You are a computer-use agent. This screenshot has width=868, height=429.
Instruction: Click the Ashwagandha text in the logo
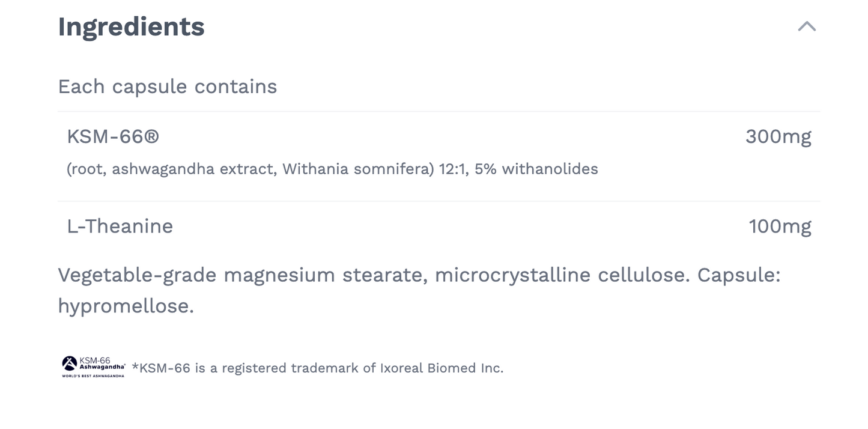click(101, 367)
